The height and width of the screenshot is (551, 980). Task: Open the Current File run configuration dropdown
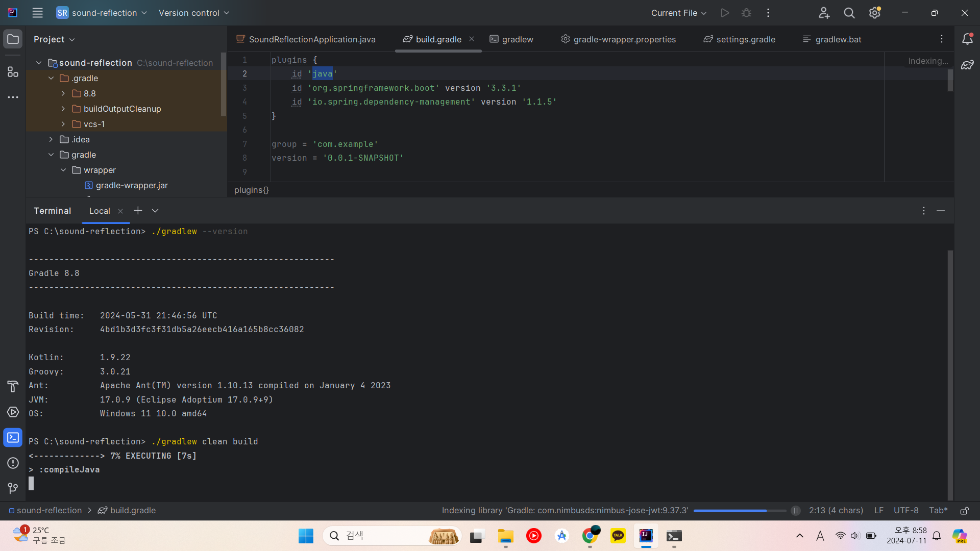[678, 13]
